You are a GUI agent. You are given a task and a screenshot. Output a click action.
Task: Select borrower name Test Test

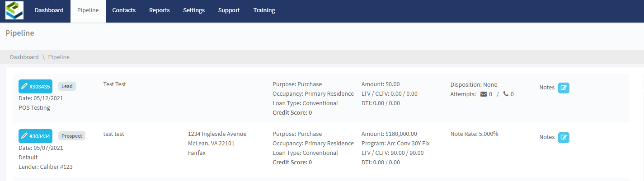114,84
